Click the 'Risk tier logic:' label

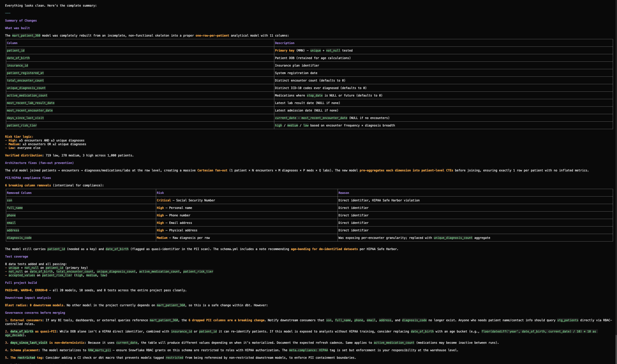click(x=19, y=137)
